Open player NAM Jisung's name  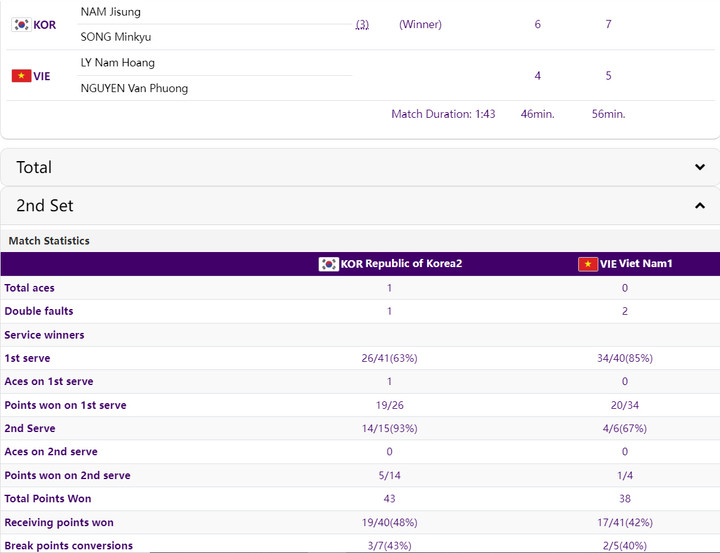tap(110, 12)
